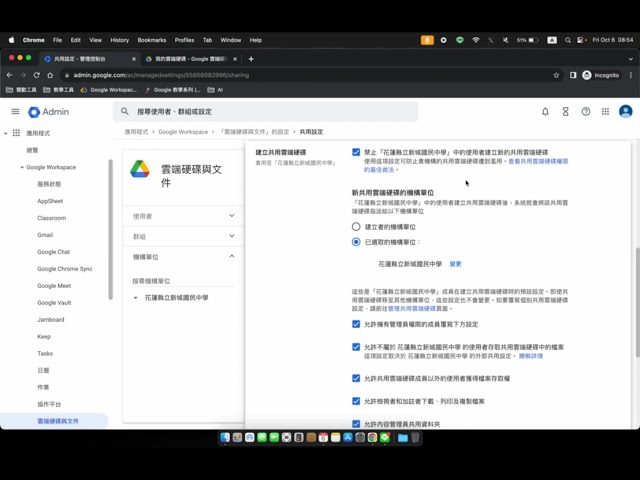Open the Google apps grid icon

605,111
